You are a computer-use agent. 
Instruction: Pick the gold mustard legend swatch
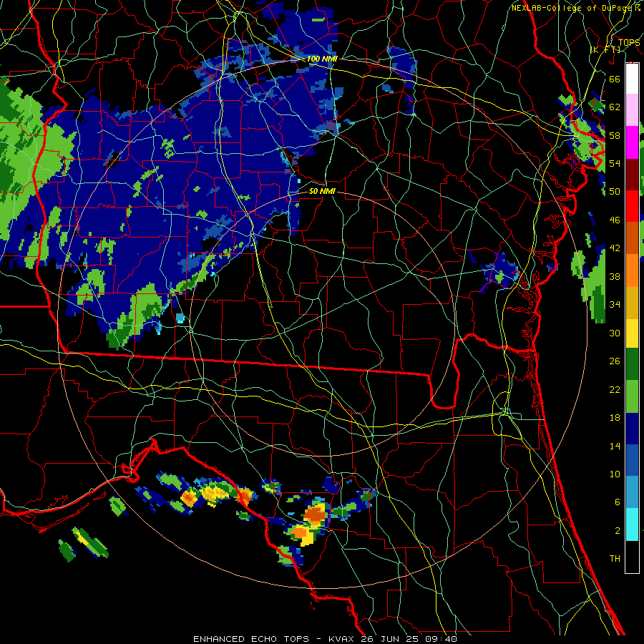pos(632,303)
